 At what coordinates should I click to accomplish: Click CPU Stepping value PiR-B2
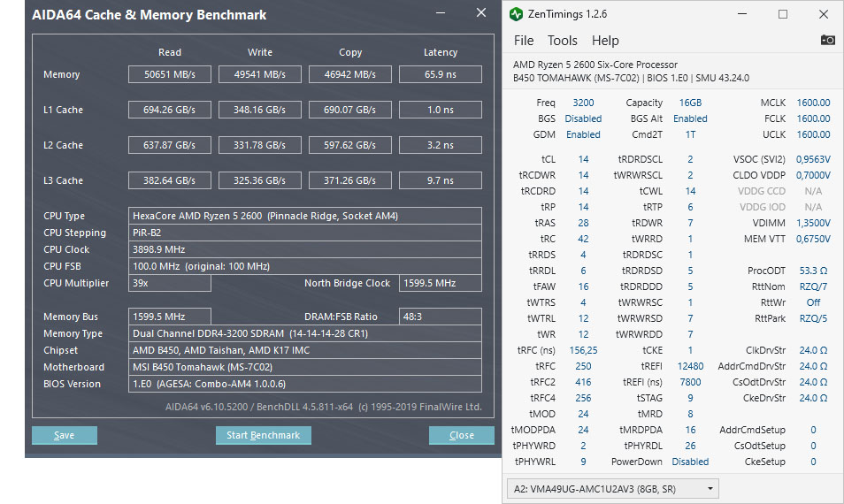[305, 233]
